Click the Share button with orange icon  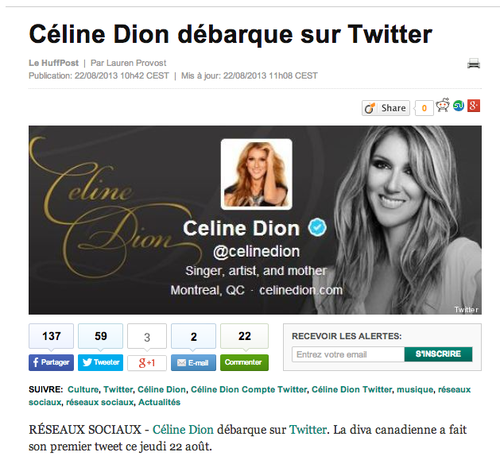coord(386,108)
